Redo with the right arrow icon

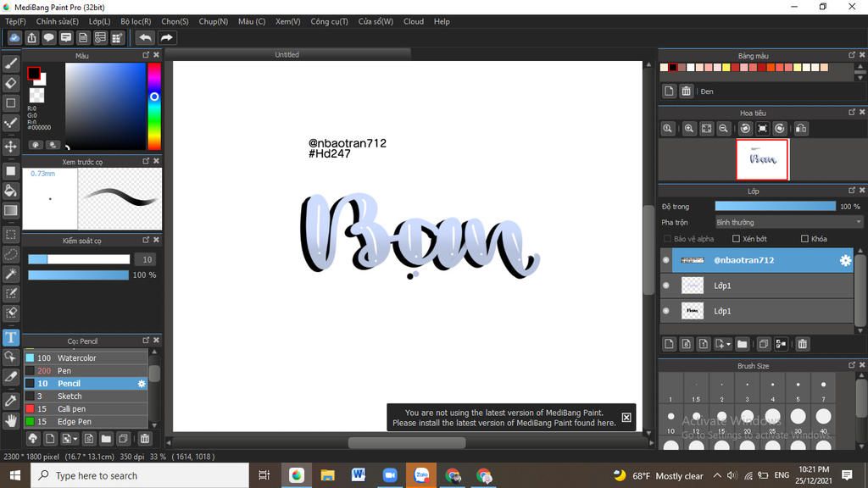166,37
